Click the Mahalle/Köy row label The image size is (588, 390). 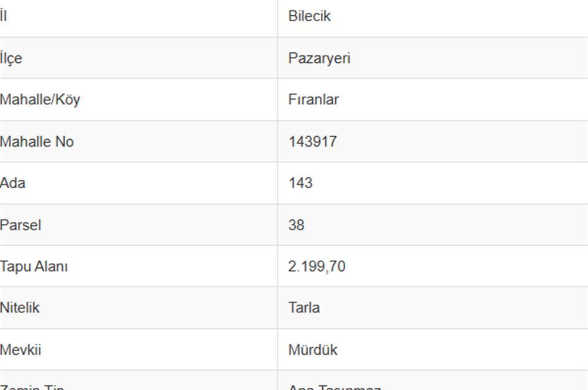tap(40, 100)
